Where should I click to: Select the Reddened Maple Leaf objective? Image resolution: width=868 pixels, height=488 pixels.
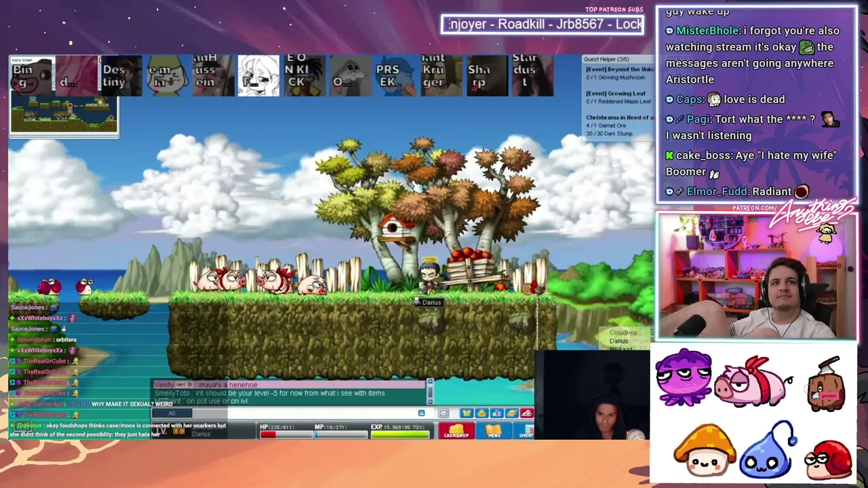[618, 102]
